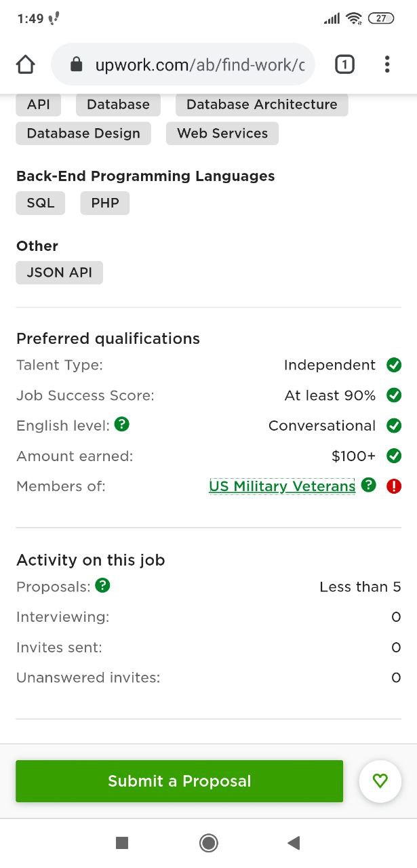The width and height of the screenshot is (417, 868).
Task: Open the US Military Veterans link
Action: click(x=282, y=486)
